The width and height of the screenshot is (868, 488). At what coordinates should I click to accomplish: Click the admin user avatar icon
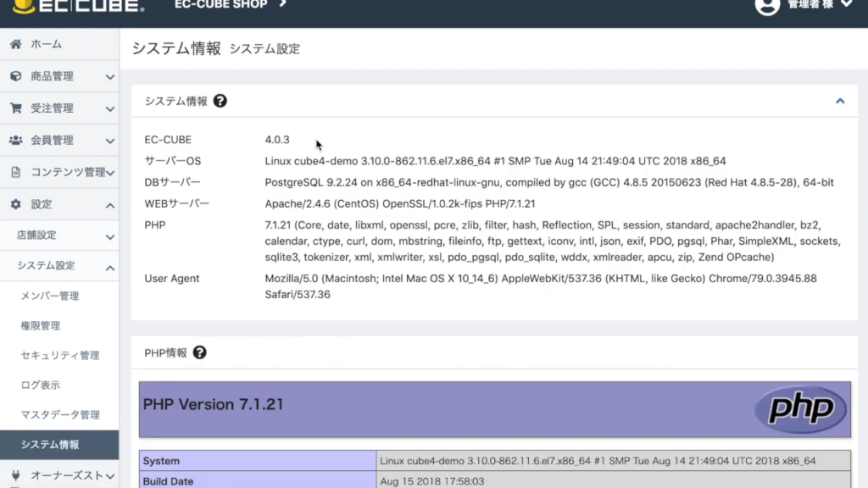click(x=767, y=5)
